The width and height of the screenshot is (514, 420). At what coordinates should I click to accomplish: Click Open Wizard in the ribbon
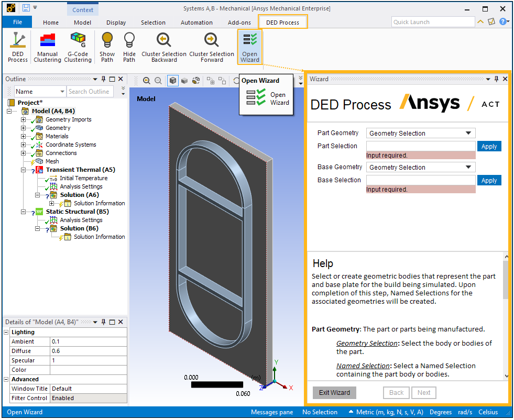click(250, 47)
